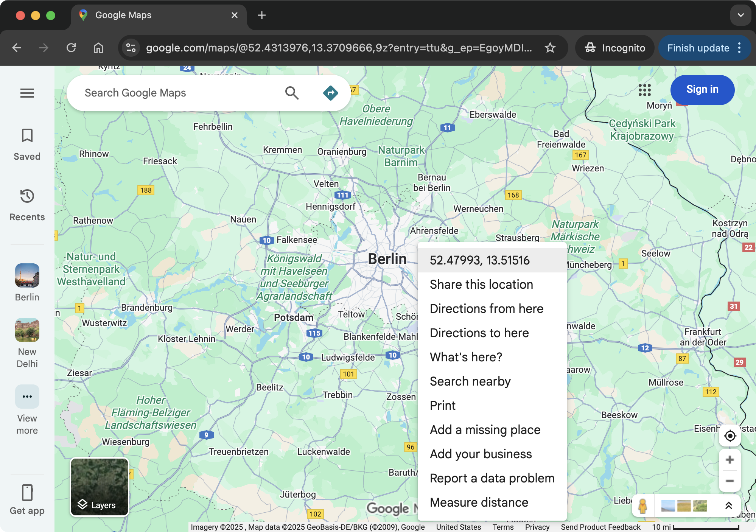Open the browser tab overview dropdown
The width and height of the screenshot is (756, 532).
point(740,15)
